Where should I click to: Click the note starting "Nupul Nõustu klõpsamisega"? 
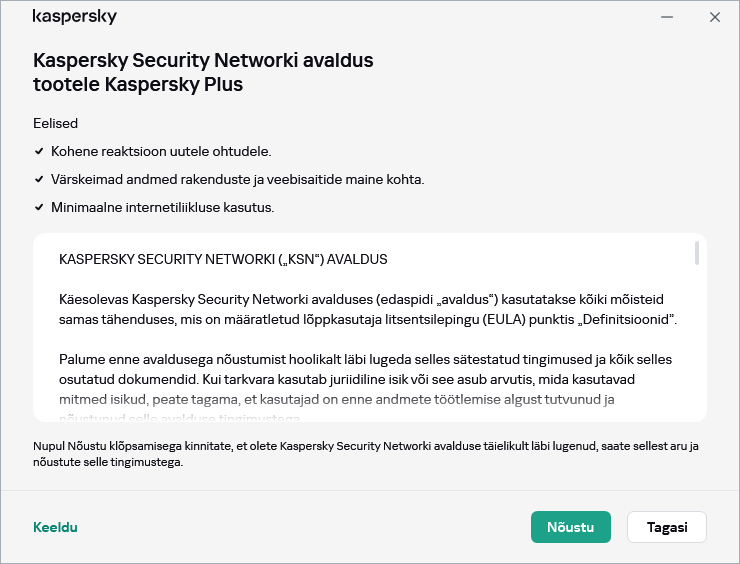pos(366,452)
